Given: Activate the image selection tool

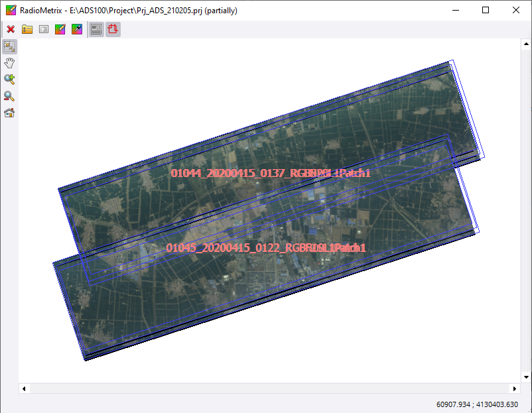Looking at the screenshot, I should point(9,46).
